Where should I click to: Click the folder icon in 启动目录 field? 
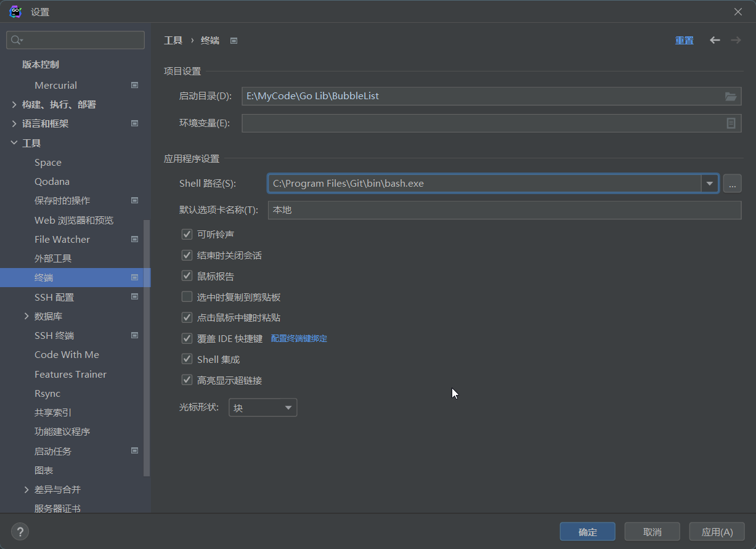pos(730,96)
